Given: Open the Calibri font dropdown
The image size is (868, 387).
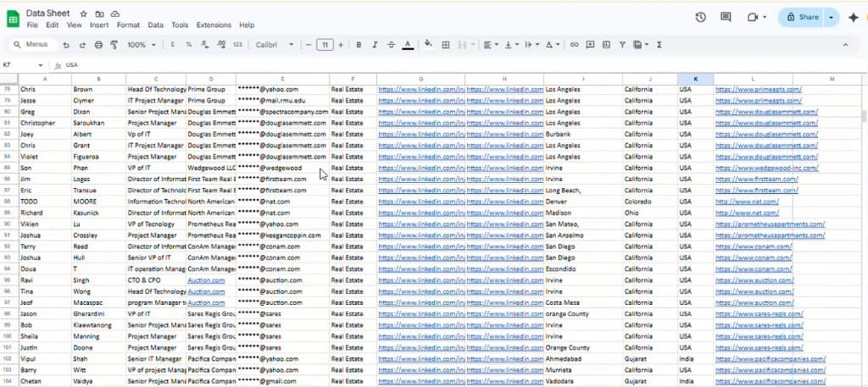Looking at the screenshot, I should tap(275, 45).
